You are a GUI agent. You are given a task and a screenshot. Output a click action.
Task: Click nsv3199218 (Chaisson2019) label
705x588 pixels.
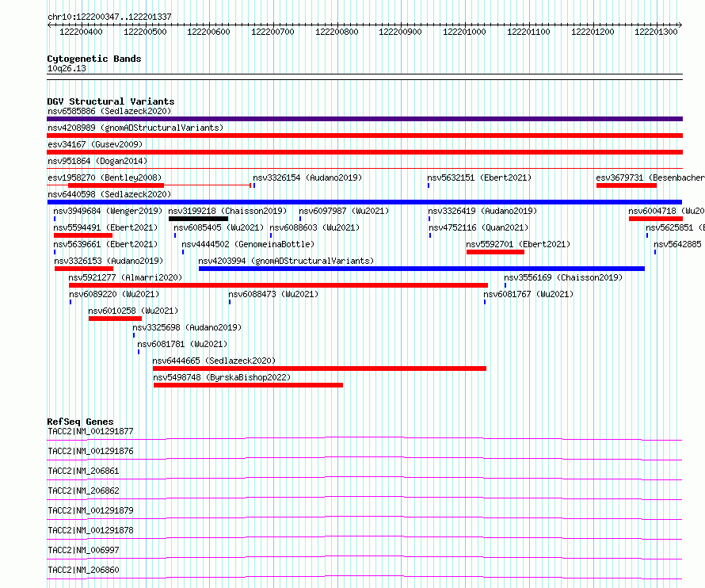pyautogui.click(x=227, y=211)
